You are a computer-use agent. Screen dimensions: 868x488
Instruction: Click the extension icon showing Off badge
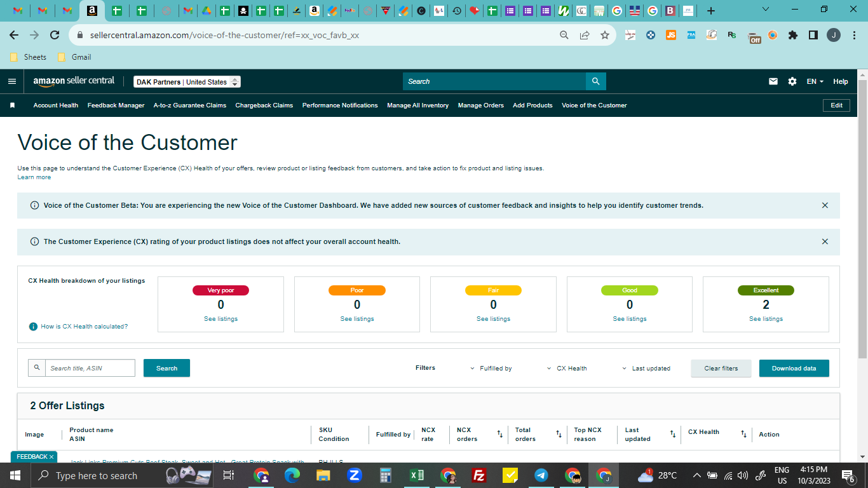point(754,37)
